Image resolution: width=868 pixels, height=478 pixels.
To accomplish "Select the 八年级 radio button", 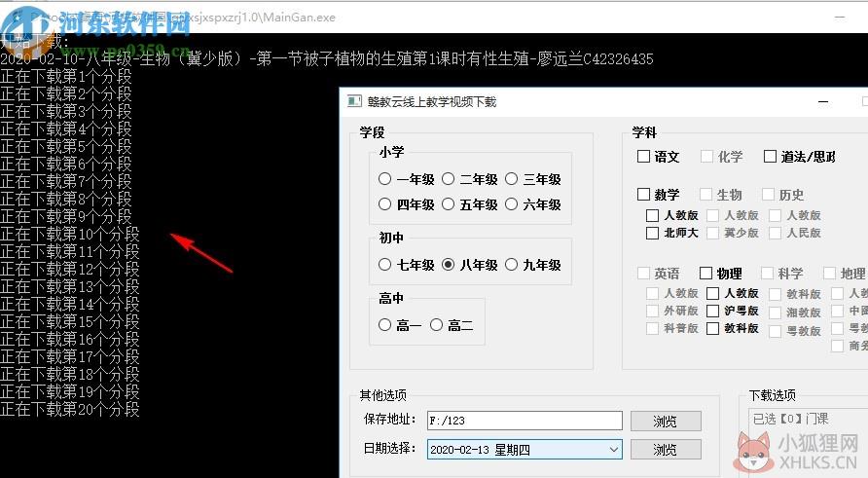I will (x=448, y=265).
